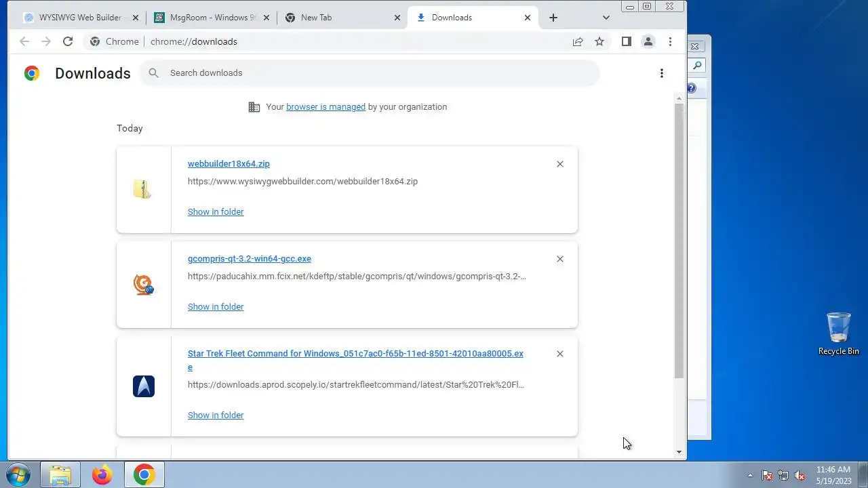Close the New Tab tab
This screenshot has height=488, width=868.
click(396, 18)
